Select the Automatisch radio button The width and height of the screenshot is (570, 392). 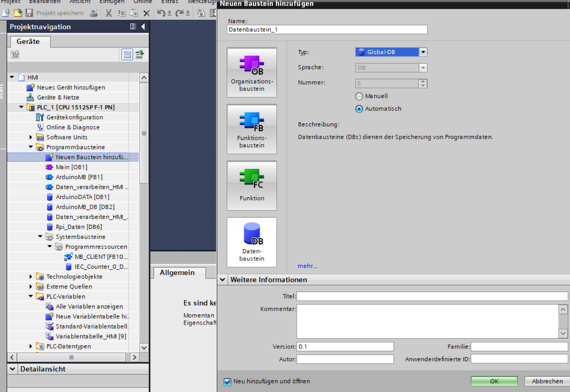359,109
